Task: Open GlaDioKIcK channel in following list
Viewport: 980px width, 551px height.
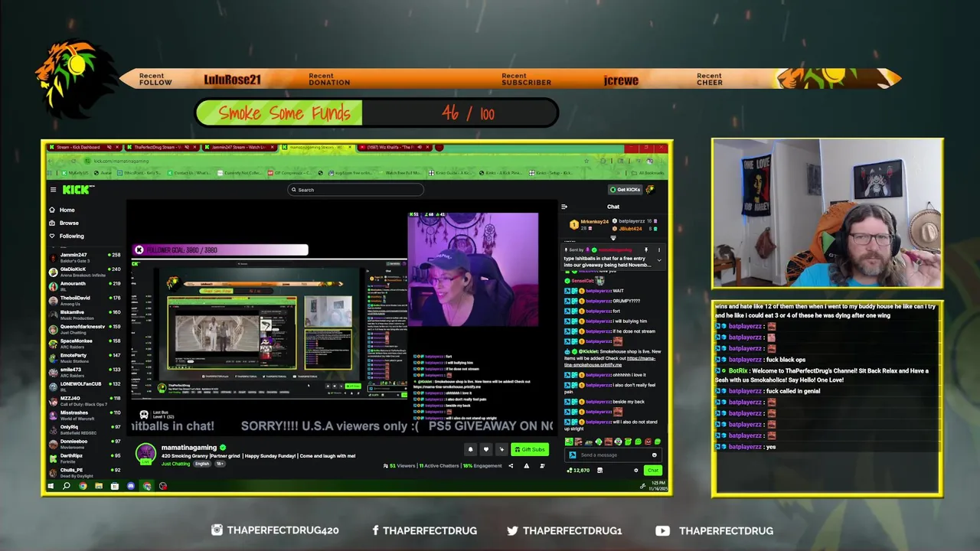Action: [84, 272]
